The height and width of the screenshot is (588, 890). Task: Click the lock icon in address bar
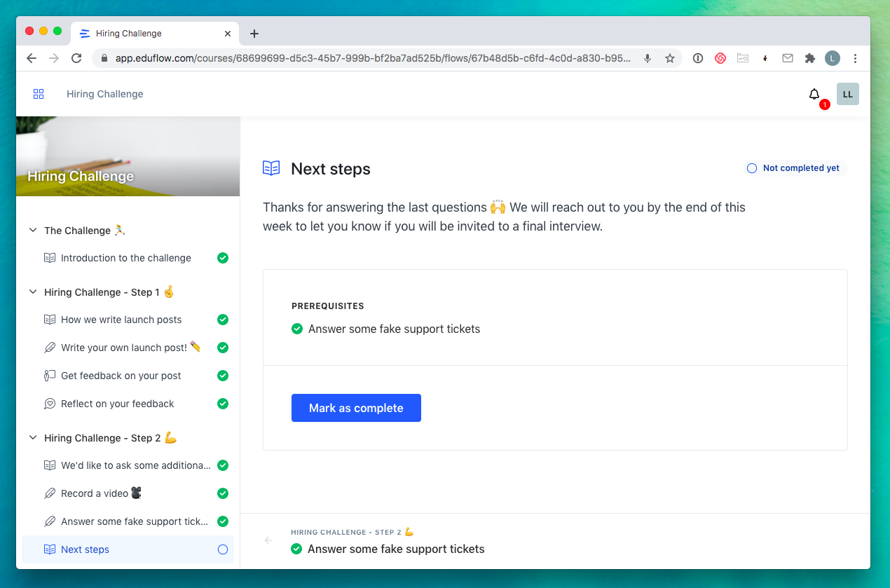104,58
